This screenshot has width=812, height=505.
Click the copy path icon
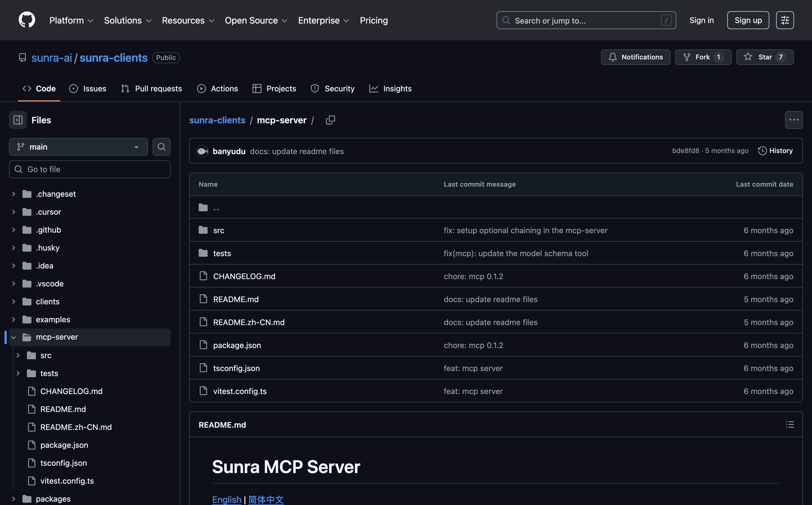point(330,120)
